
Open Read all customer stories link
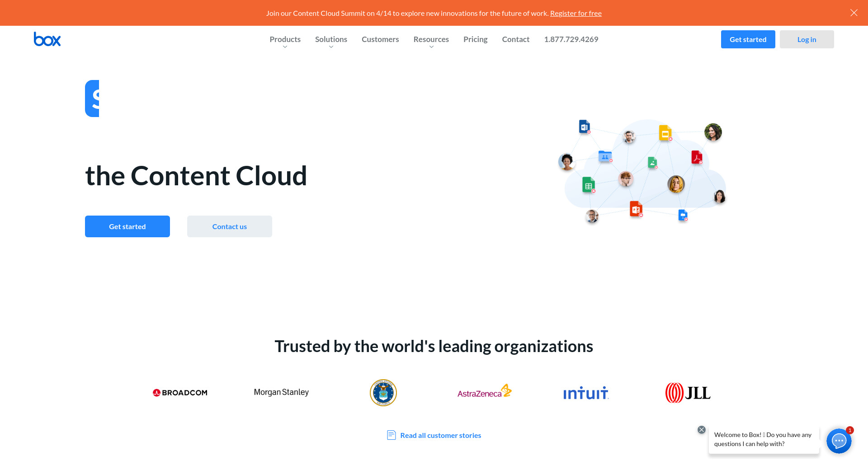(440, 435)
